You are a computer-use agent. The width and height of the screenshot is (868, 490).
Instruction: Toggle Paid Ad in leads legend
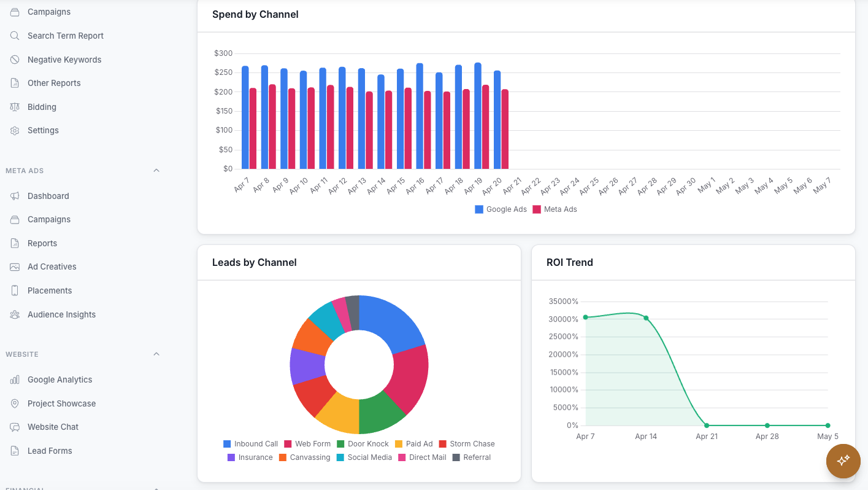[413, 444]
